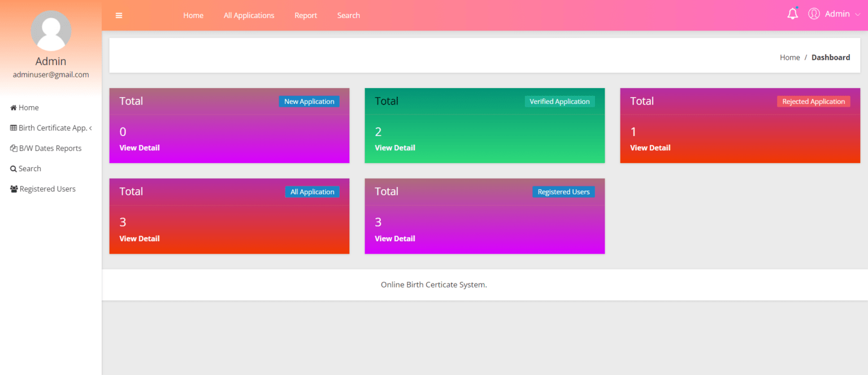Click View Detail on the Rejected Application card

point(650,147)
